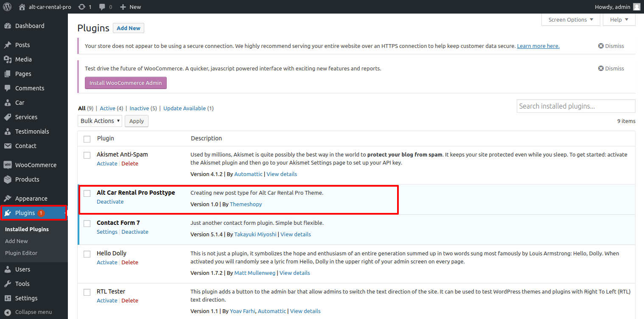This screenshot has height=319, width=644.
Task: Open Contact Form 7 Settings link
Action: (107, 232)
